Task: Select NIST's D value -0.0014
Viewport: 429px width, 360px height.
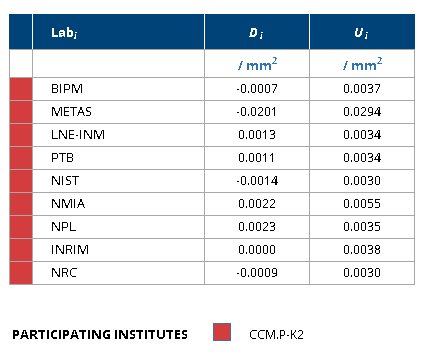Action: coord(257,181)
